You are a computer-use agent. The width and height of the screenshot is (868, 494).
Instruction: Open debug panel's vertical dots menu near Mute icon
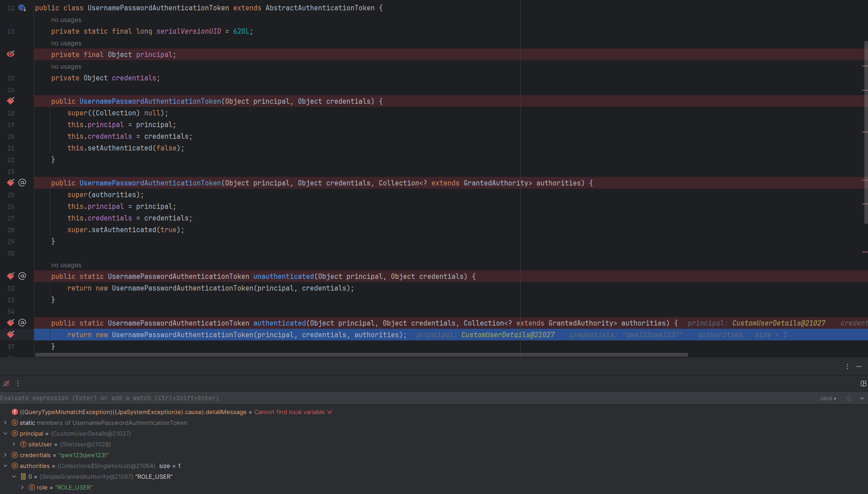(x=18, y=384)
